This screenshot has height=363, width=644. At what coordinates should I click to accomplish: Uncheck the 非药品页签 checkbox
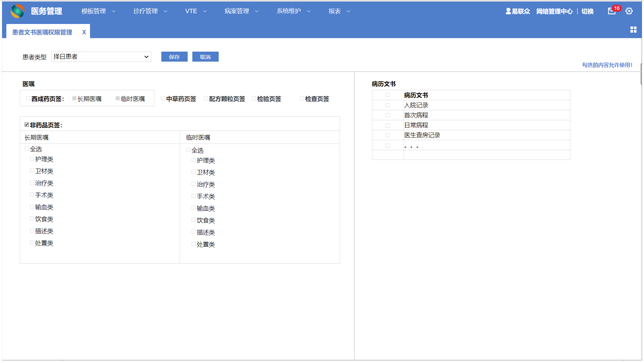(x=27, y=125)
